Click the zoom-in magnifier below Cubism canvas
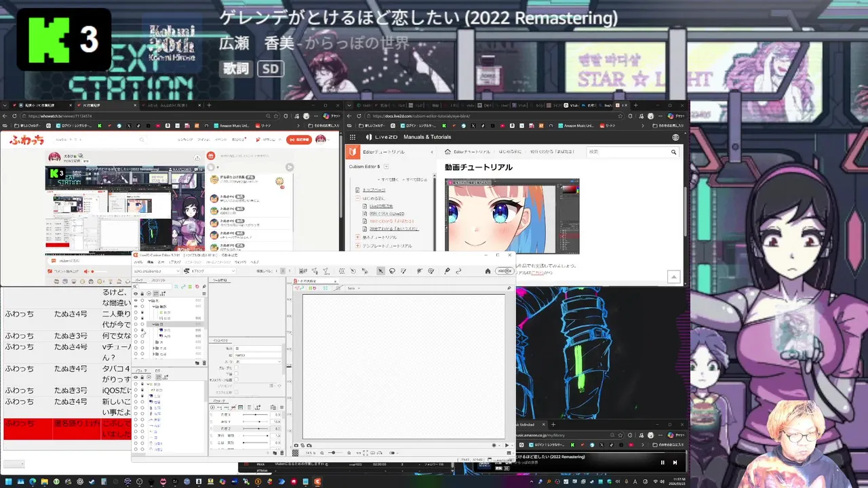 pyautogui.click(x=349, y=453)
